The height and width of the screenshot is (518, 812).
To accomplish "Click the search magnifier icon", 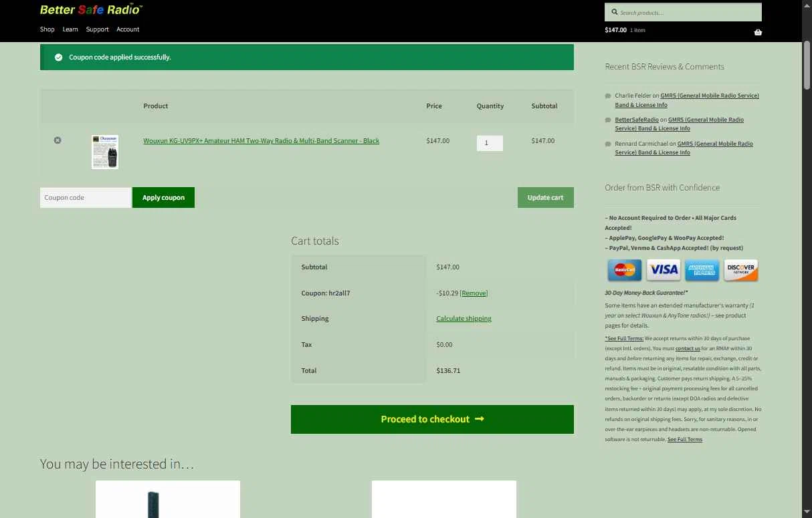I will (615, 12).
